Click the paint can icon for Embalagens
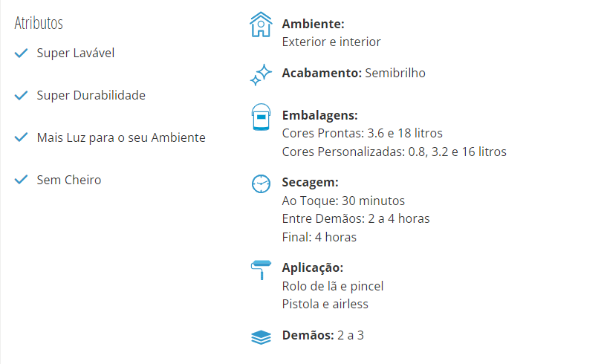 click(261, 117)
